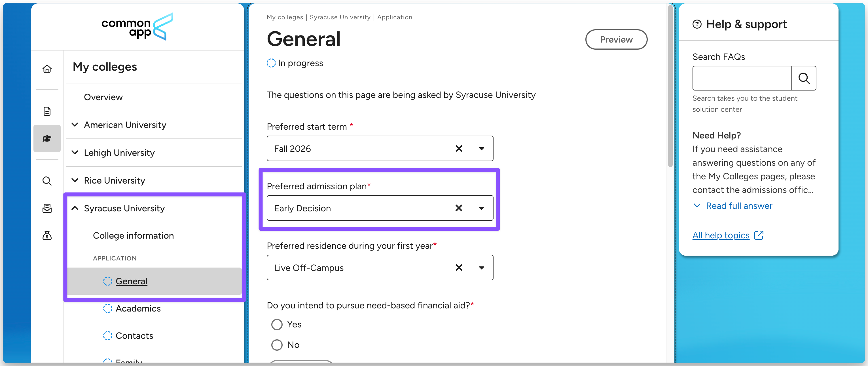Open the Preferred start term dropdown arrow
Screen dimensions: 868x366
tap(482, 148)
